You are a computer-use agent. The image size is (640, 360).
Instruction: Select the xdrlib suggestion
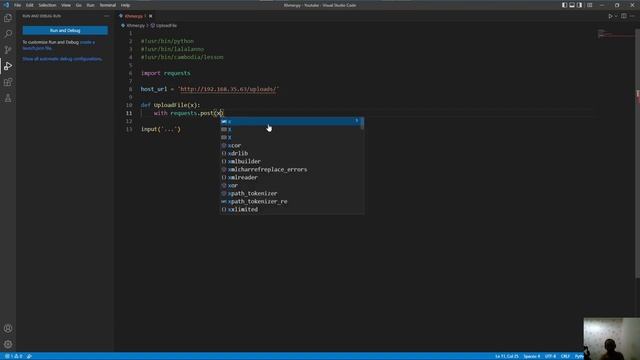coord(292,153)
